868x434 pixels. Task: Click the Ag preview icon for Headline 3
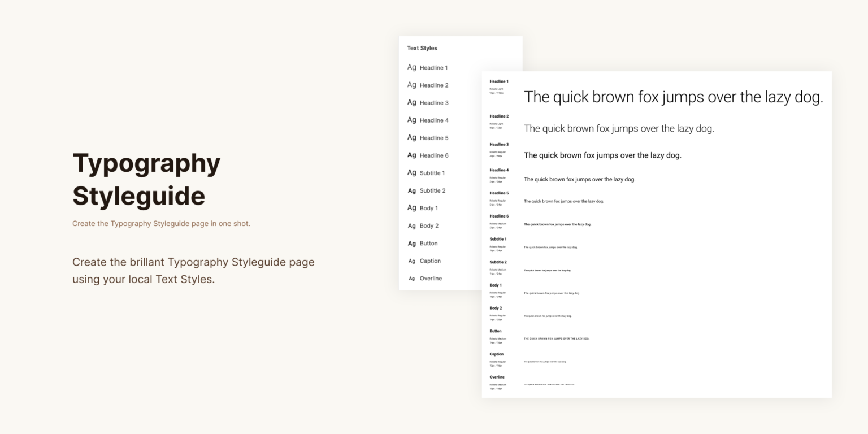point(411,102)
